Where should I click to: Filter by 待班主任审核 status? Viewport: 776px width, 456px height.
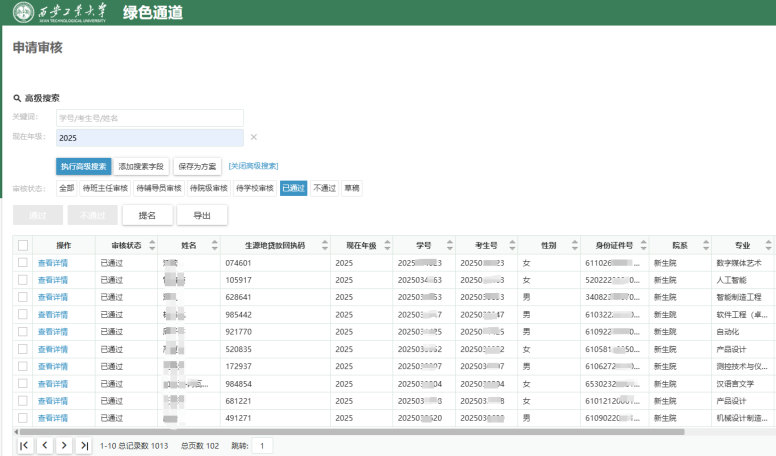pos(105,187)
